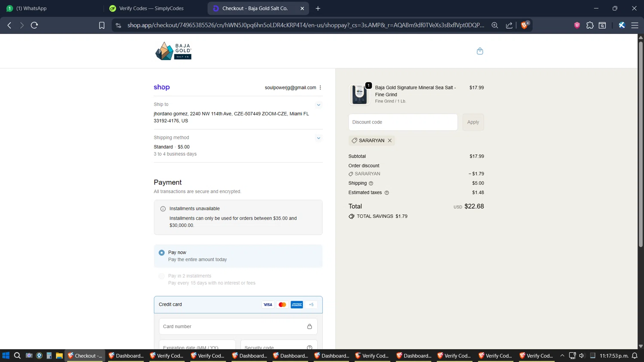Open the Windows Start menu
Screen dimensions: 644x362
tap(6, 356)
